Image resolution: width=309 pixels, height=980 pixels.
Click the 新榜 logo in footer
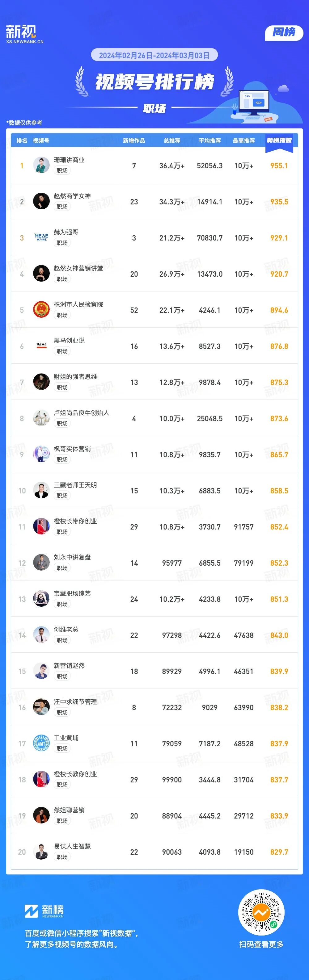coord(44,911)
